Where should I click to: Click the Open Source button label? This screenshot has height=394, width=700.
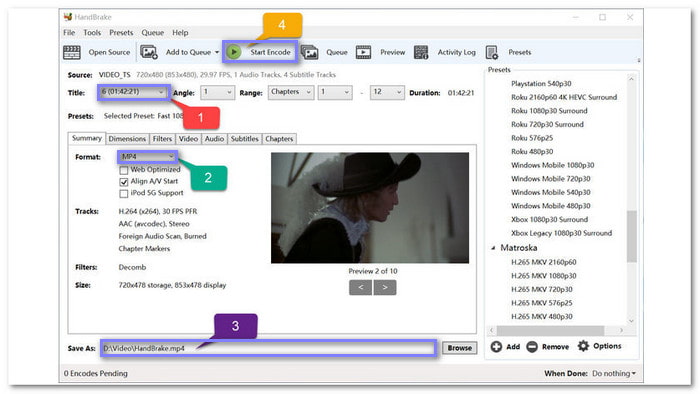pyautogui.click(x=109, y=52)
